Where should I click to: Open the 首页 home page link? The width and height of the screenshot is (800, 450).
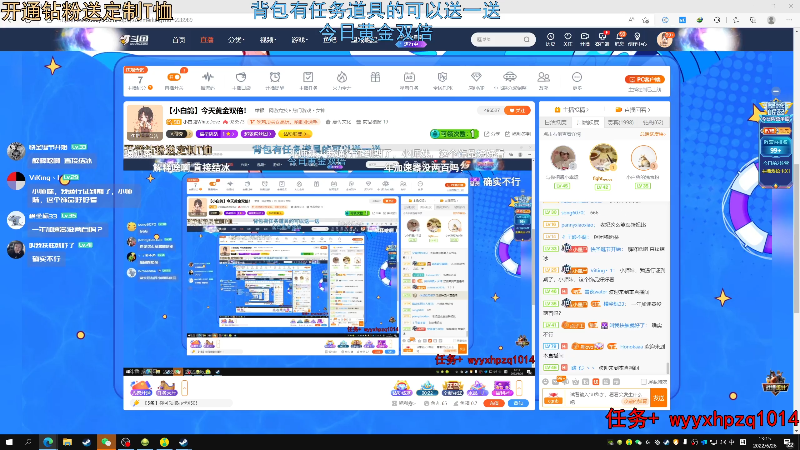[179, 40]
